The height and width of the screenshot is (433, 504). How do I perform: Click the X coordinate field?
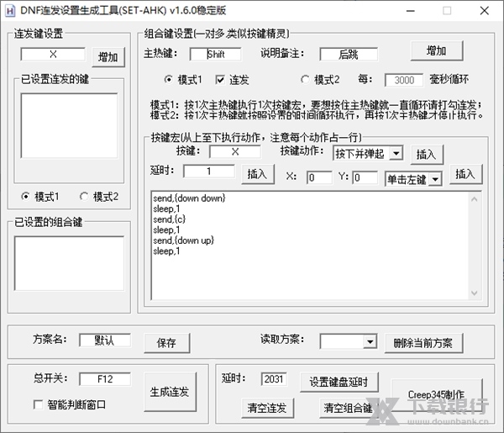319,177
